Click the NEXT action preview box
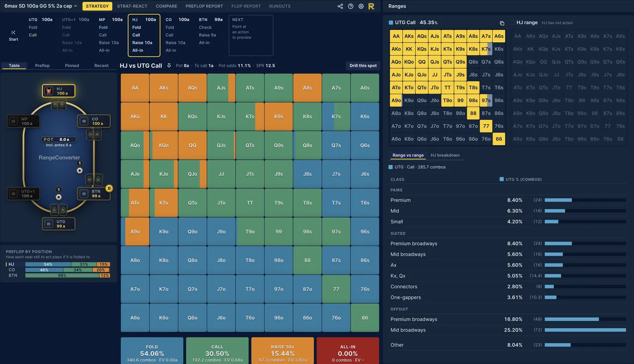This screenshot has height=364, width=634. 251,35
